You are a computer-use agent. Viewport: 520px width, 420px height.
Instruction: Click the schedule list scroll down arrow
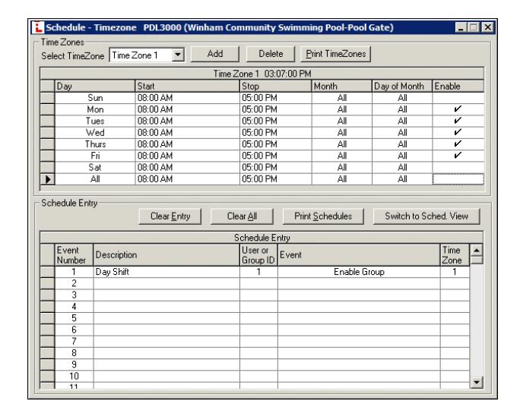click(x=476, y=382)
